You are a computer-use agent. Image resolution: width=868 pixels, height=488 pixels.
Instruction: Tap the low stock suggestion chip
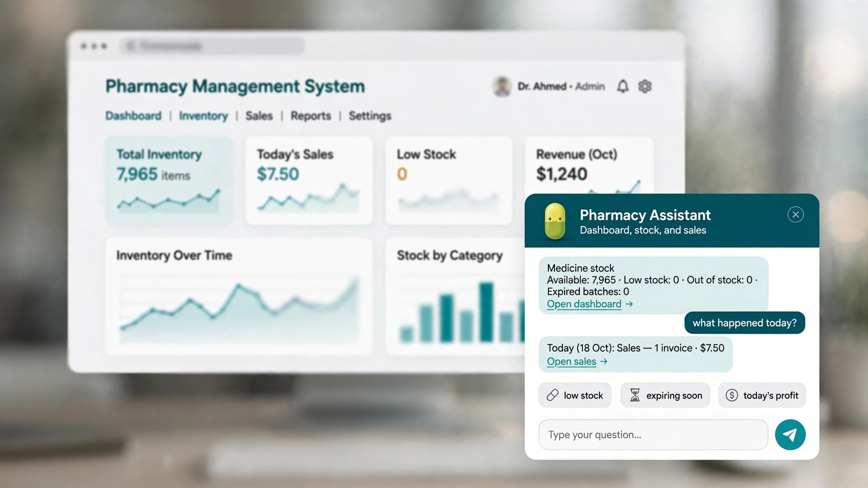click(575, 395)
